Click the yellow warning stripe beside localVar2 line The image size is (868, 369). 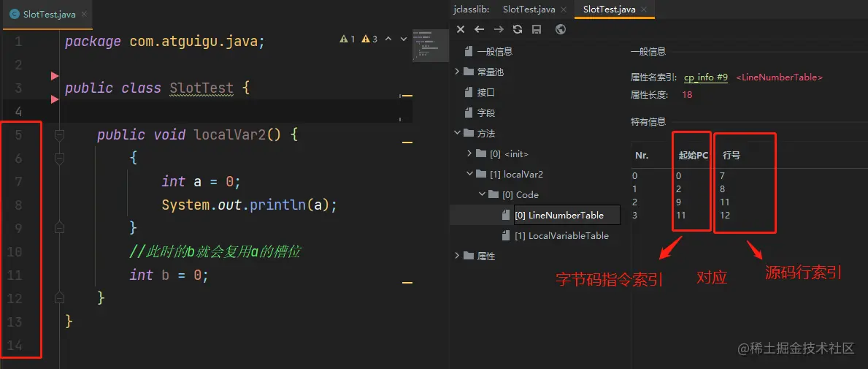[407, 142]
